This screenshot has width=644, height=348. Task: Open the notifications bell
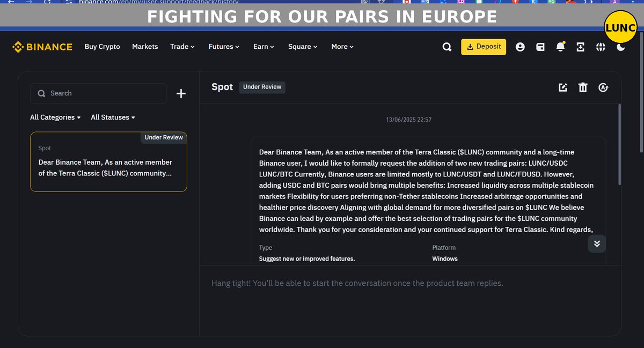[x=560, y=47]
